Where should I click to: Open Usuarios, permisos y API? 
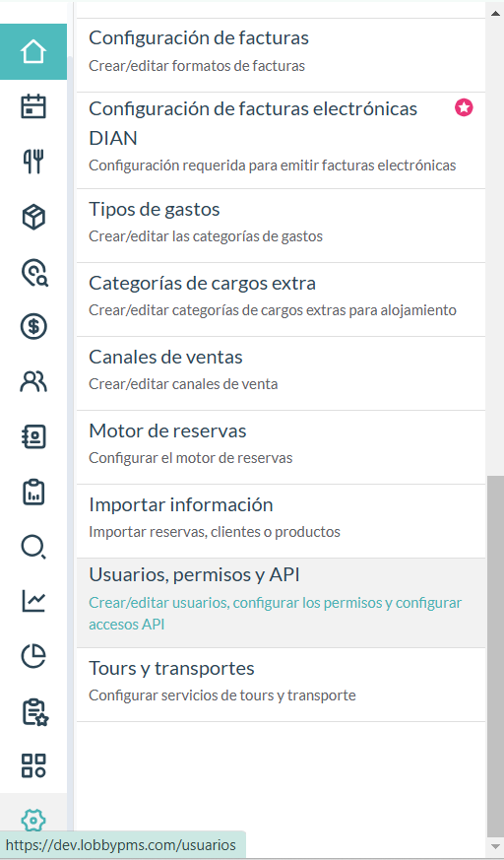point(281,603)
